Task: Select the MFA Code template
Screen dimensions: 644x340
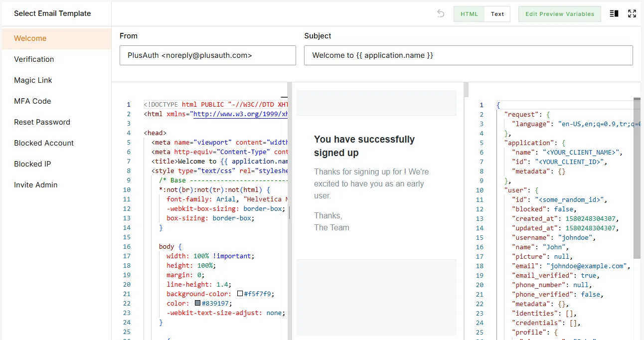Action: click(32, 101)
